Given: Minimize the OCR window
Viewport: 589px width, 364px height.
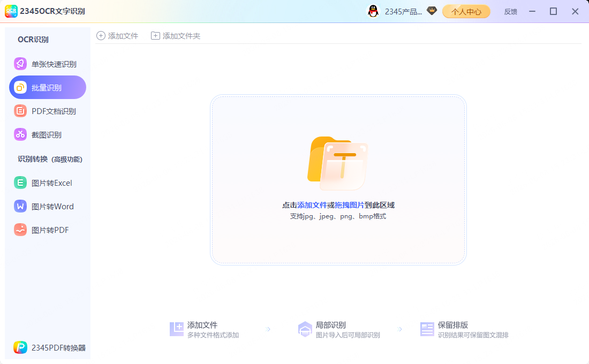Looking at the screenshot, I should 532,12.
